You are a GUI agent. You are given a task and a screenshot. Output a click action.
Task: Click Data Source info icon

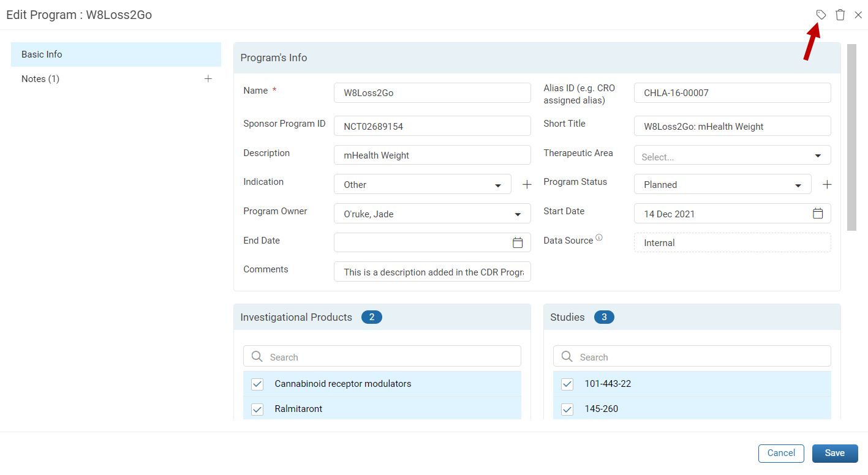click(x=599, y=238)
